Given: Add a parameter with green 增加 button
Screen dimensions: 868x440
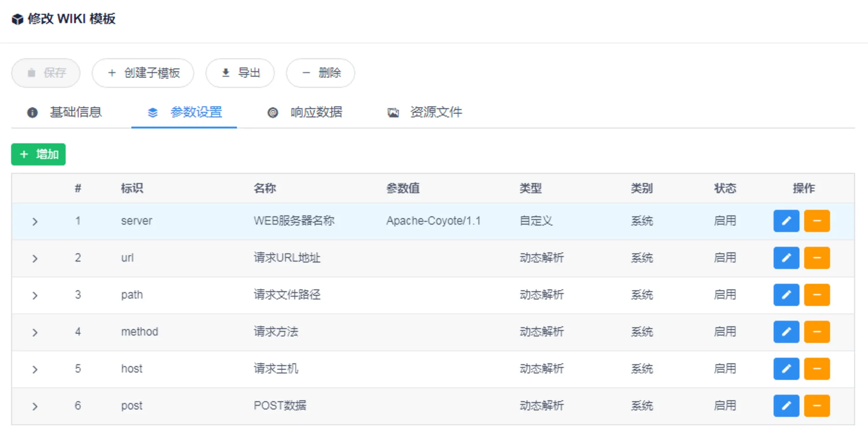Looking at the screenshot, I should click(x=38, y=154).
